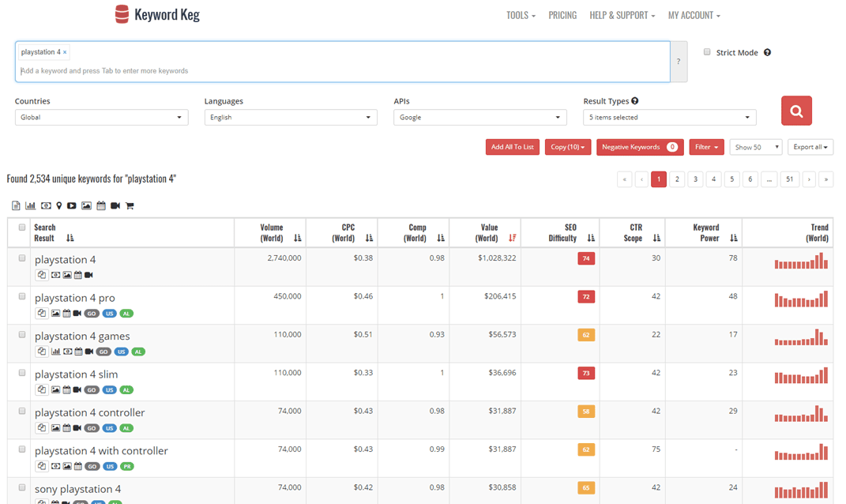Screen dimensions: 846x504
Task: Open the PRICING page
Action: click(562, 16)
